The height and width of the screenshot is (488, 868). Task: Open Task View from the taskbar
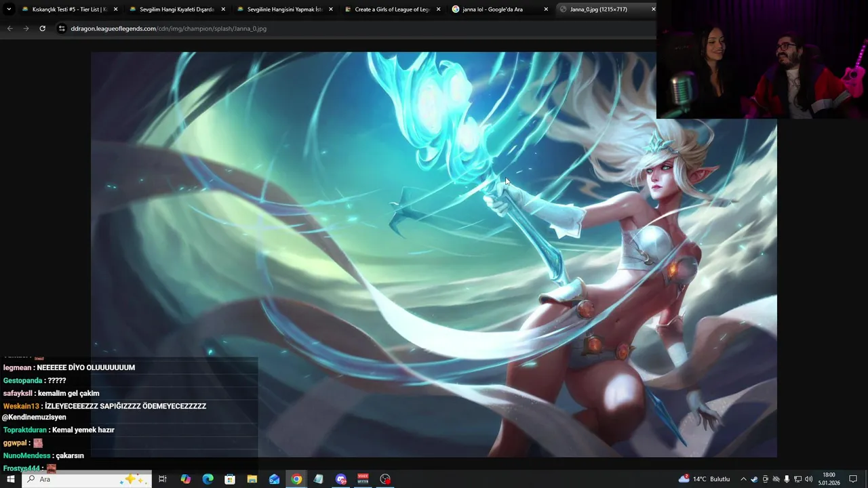(x=163, y=479)
